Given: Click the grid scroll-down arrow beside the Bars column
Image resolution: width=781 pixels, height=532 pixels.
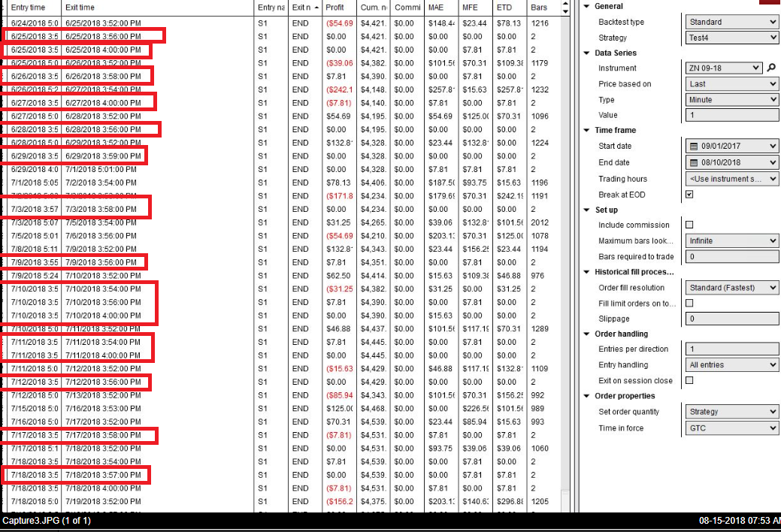Looking at the screenshot, I should coord(565,11).
